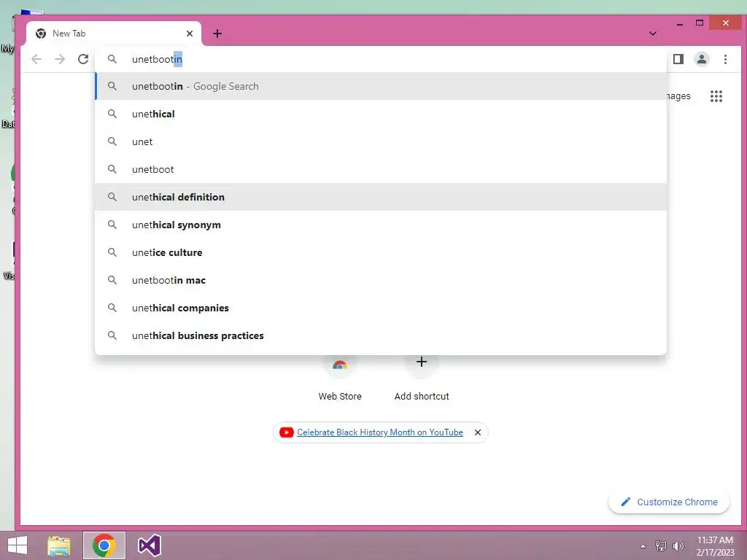Open Celebrate Black History Month on YouTube link
This screenshot has height=560, width=747.
(379, 432)
